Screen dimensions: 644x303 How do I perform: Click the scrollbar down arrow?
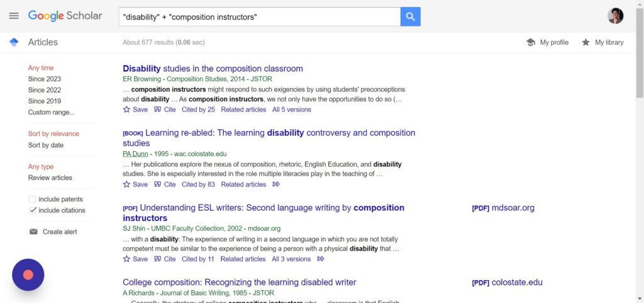point(640,299)
